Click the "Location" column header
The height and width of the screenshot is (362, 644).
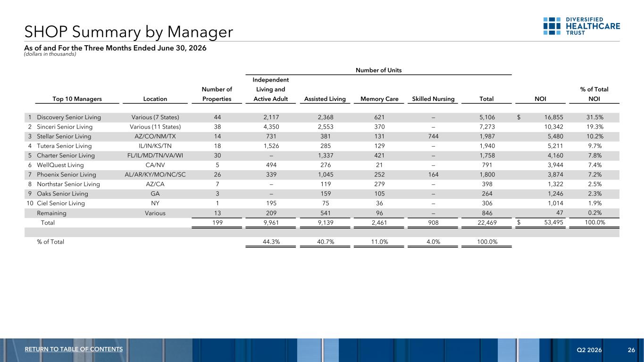(156, 99)
